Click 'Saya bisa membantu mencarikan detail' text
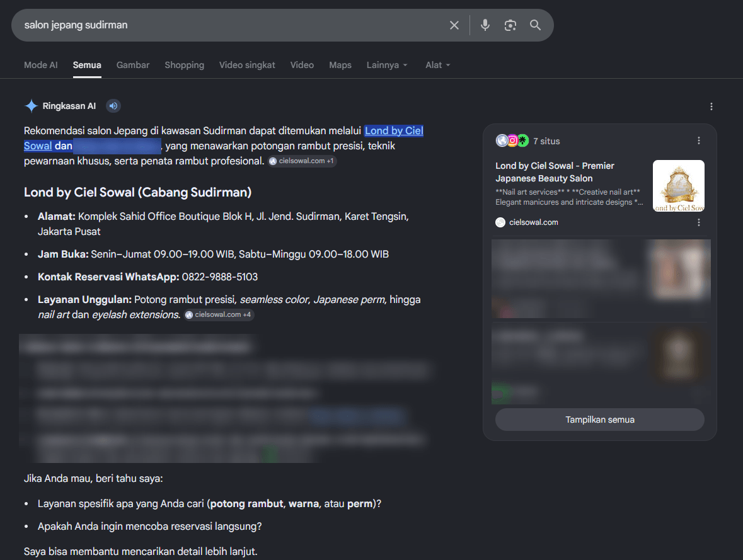The height and width of the screenshot is (560, 743). (x=141, y=551)
